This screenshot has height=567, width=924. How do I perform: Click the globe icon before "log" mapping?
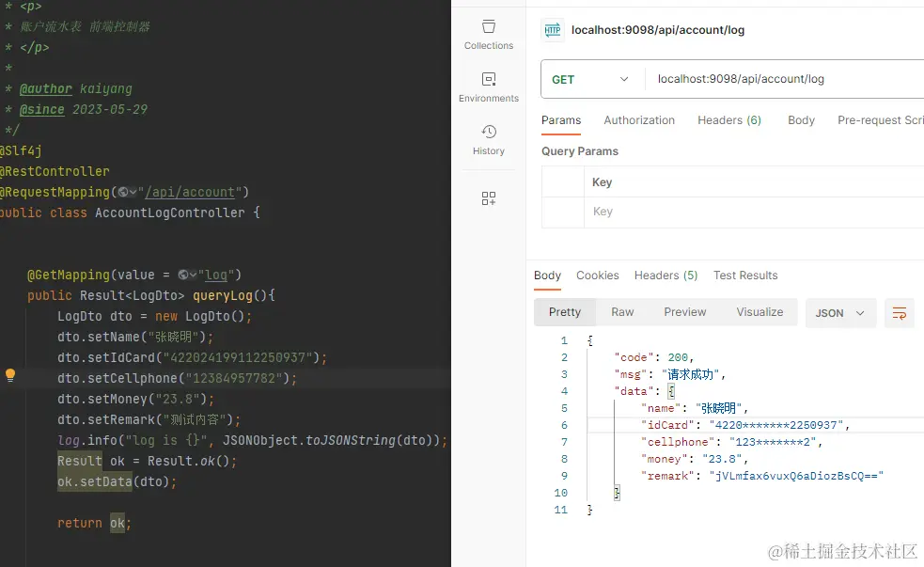tap(184, 275)
